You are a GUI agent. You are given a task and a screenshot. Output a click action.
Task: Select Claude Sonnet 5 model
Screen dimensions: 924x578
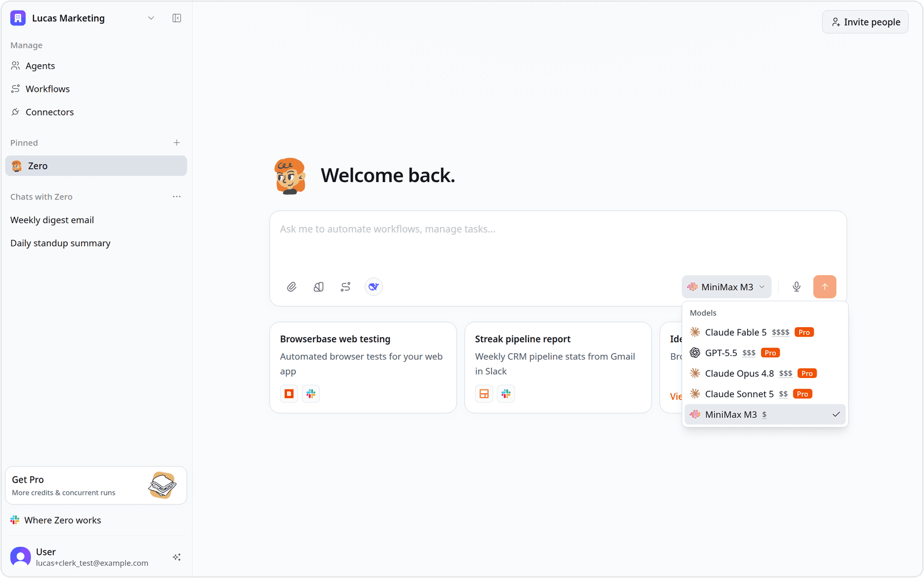click(765, 394)
